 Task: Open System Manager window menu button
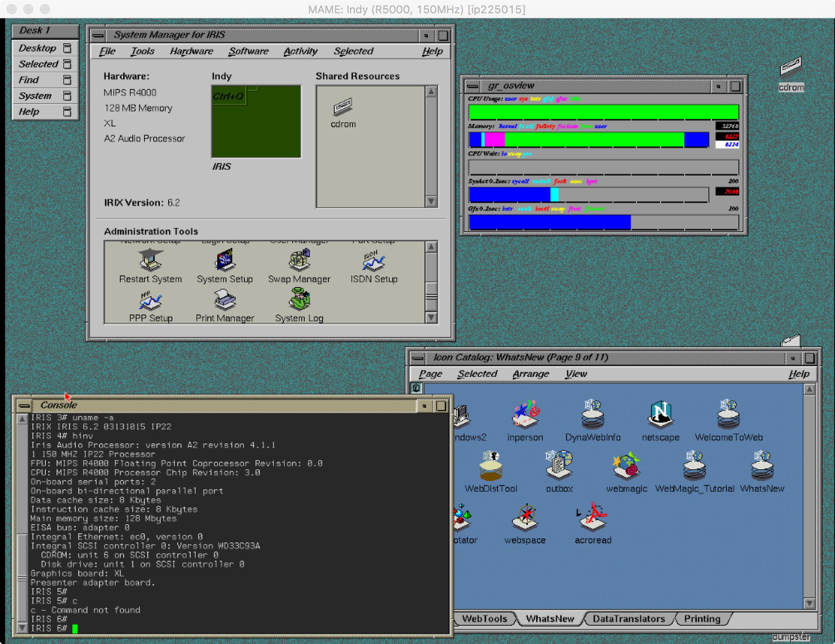click(x=98, y=35)
